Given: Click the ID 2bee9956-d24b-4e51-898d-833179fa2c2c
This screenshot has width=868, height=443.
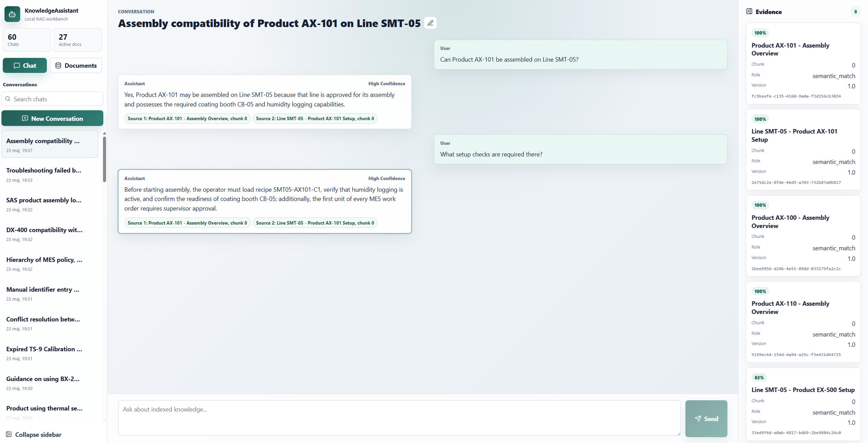Looking at the screenshot, I should (x=796, y=269).
